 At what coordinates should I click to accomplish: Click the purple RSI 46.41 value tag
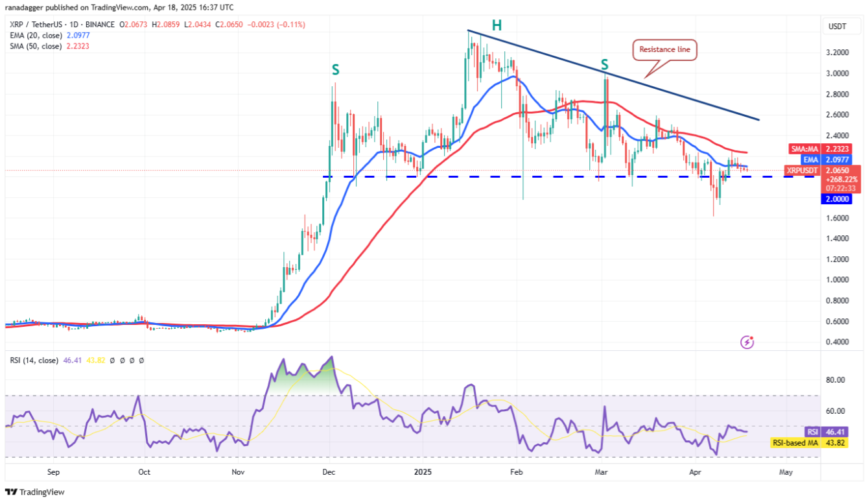tap(821, 432)
